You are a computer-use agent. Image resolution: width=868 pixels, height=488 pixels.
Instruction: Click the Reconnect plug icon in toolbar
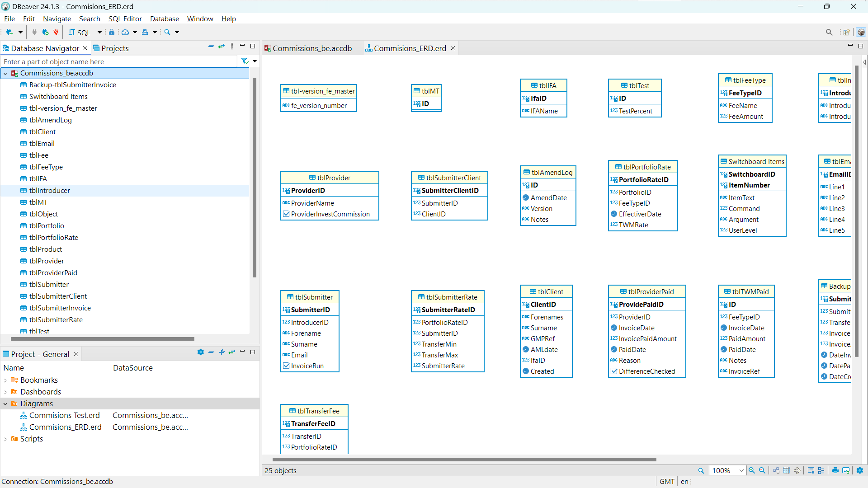pyautogui.click(x=45, y=32)
